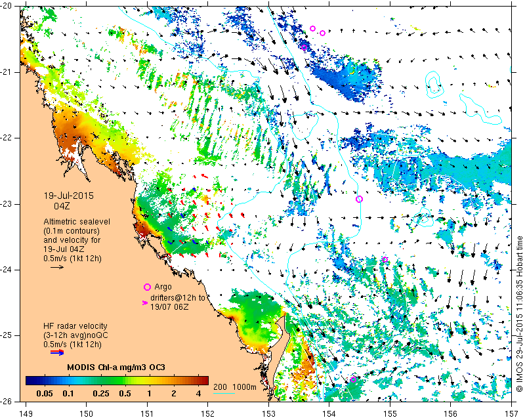Select Argo float marker near 153.6E 20.6S
Viewport: 525px width, 420px height.
tap(304, 47)
